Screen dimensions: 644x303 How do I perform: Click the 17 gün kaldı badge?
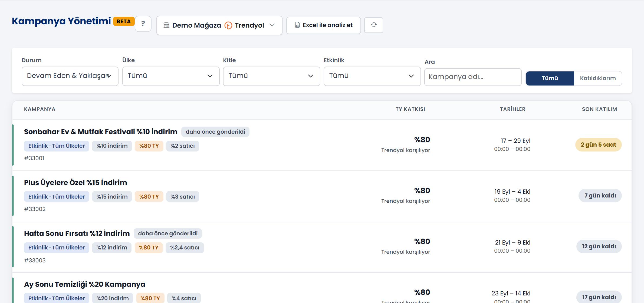pos(599,297)
